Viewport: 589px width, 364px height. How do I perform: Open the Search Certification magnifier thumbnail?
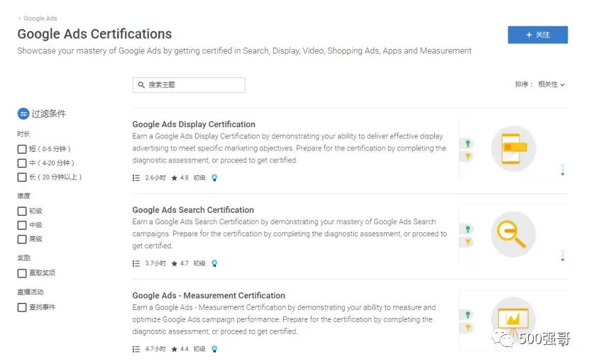pos(513,234)
